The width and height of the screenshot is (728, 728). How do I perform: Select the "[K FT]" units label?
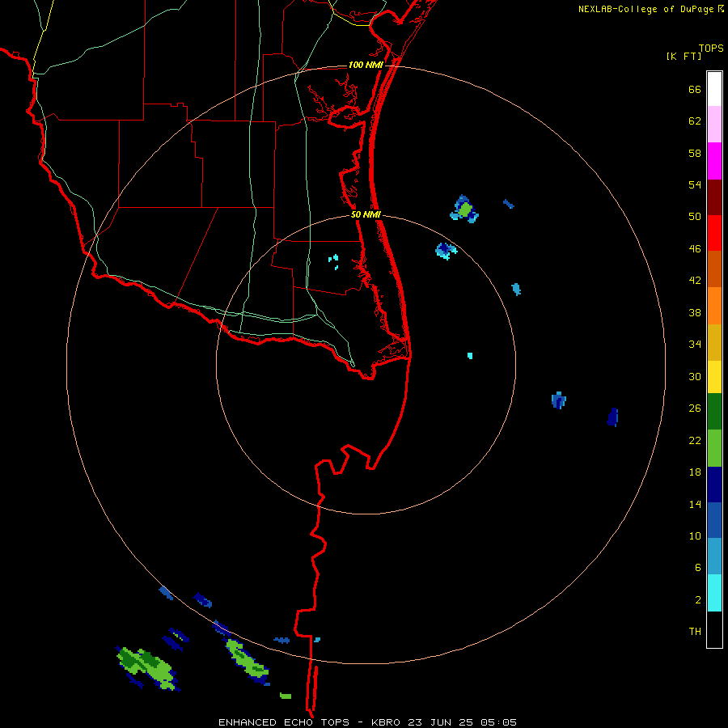tap(684, 56)
